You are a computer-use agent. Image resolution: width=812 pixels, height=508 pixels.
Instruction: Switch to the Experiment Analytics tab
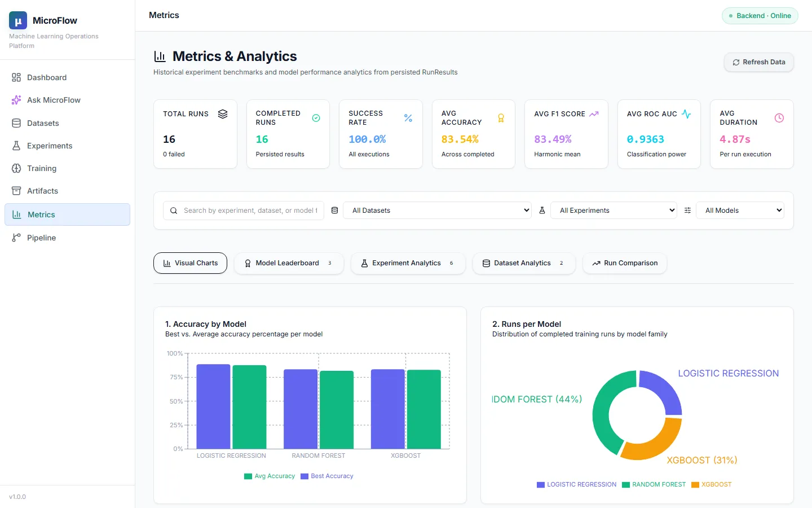(x=408, y=263)
